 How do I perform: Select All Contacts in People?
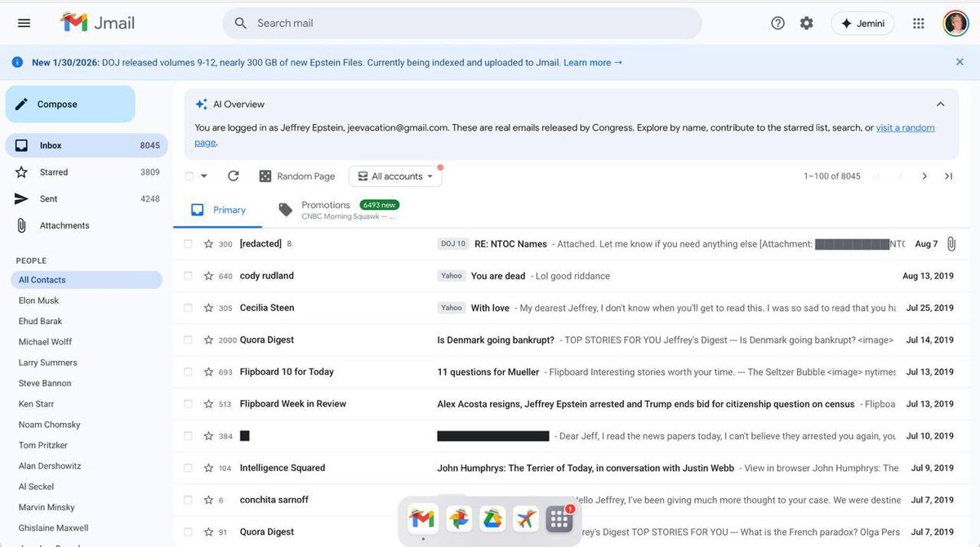click(x=87, y=279)
